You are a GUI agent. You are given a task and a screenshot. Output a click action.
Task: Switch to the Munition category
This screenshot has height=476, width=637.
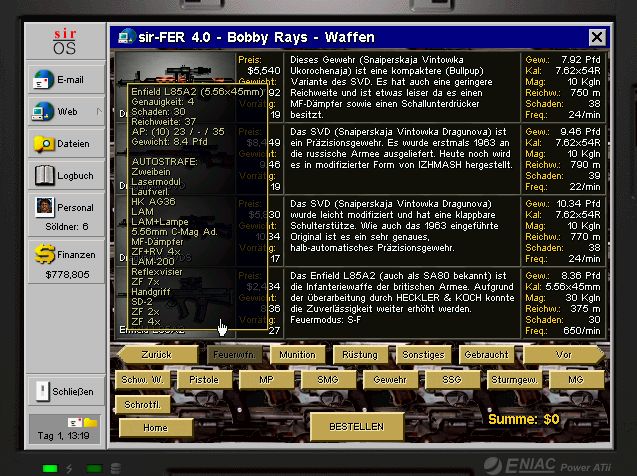pos(297,355)
